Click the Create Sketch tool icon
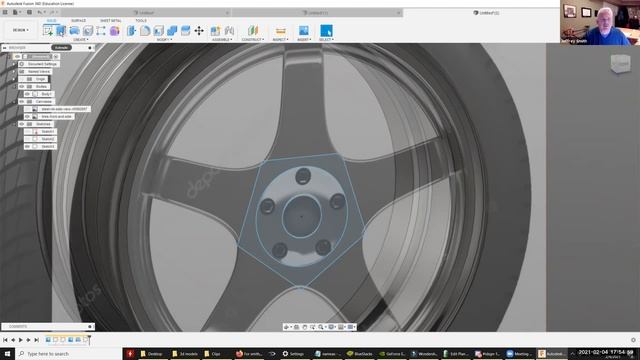The height and width of the screenshot is (360, 640). point(48,31)
